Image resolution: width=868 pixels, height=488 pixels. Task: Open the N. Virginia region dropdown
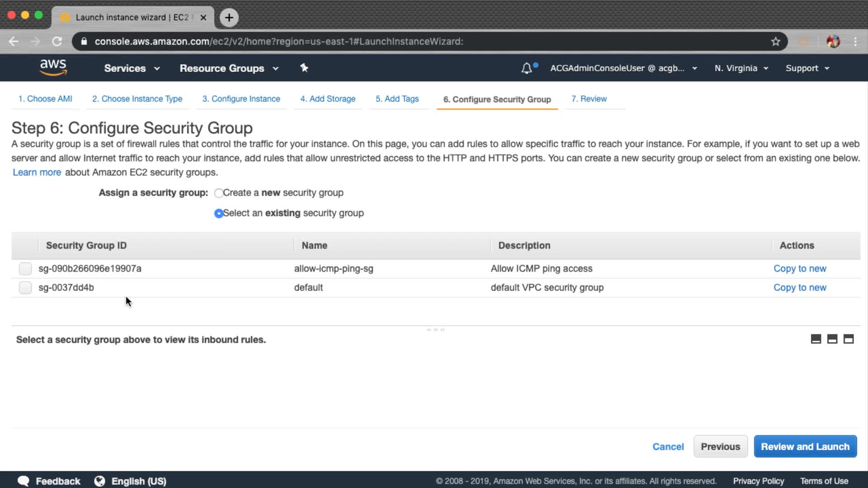pos(741,68)
